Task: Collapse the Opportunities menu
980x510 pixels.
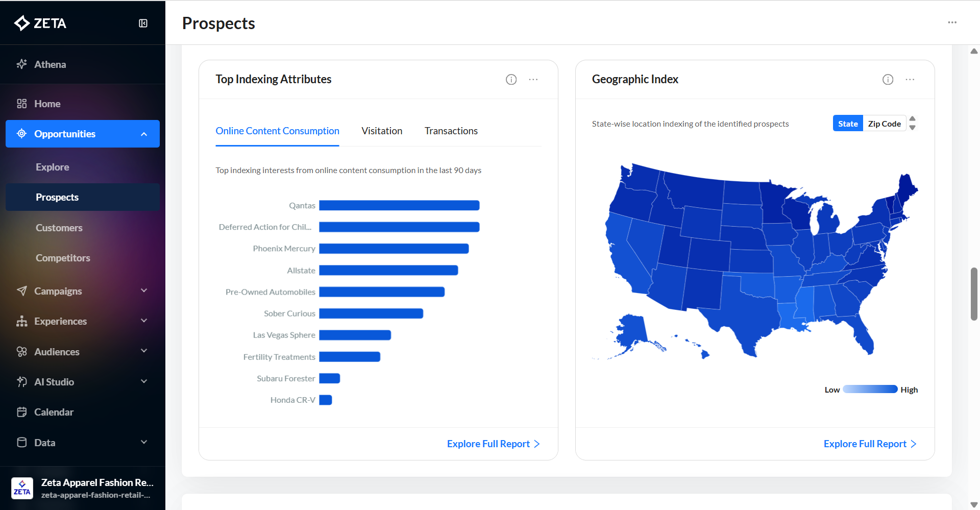Action: tap(144, 134)
